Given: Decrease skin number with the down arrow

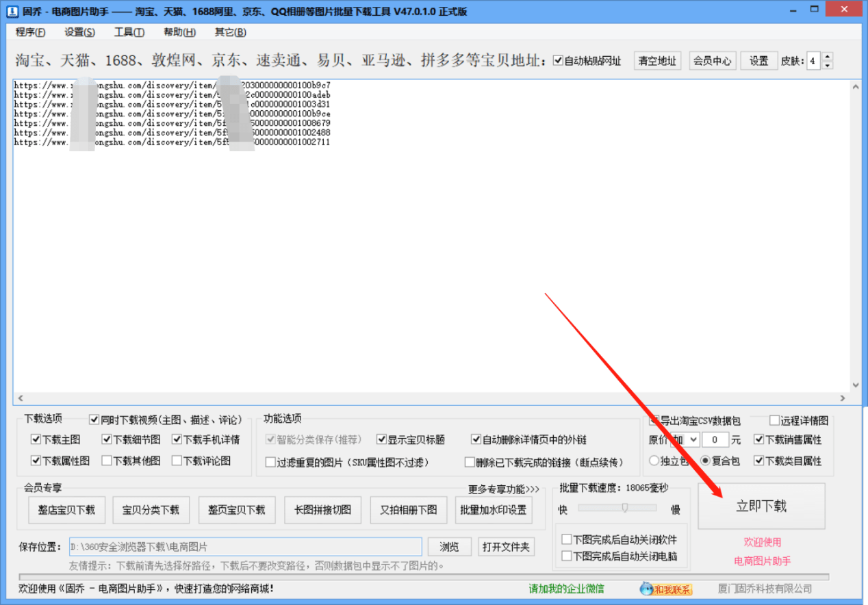Looking at the screenshot, I should pos(827,65).
